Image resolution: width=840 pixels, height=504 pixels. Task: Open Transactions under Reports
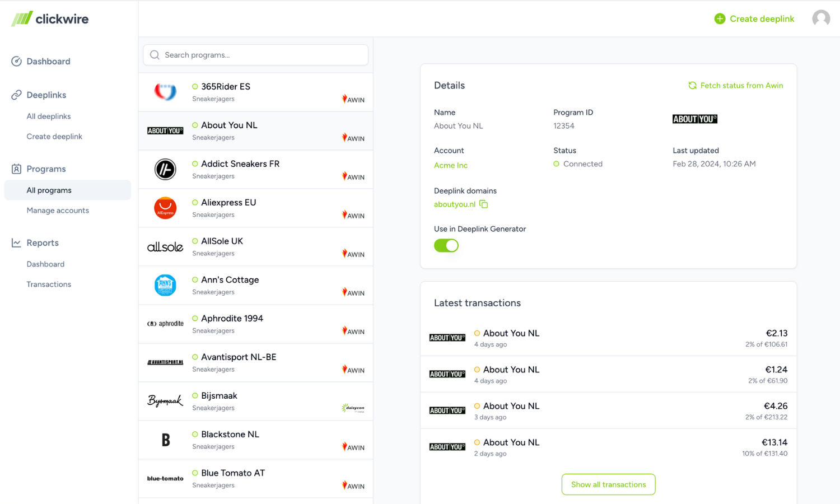tap(49, 284)
